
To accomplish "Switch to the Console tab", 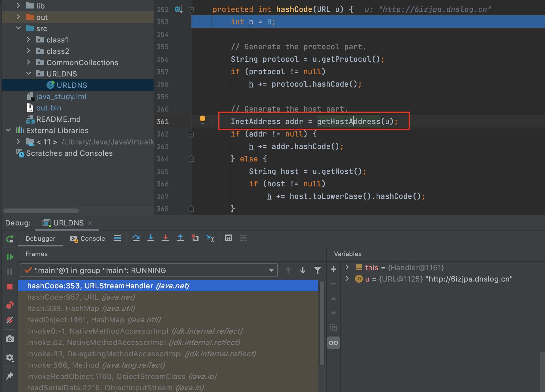I will 88,238.
